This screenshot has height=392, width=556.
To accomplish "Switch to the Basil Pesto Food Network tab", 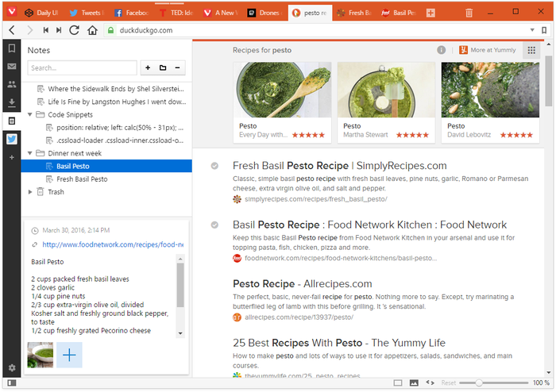I will tap(399, 13).
